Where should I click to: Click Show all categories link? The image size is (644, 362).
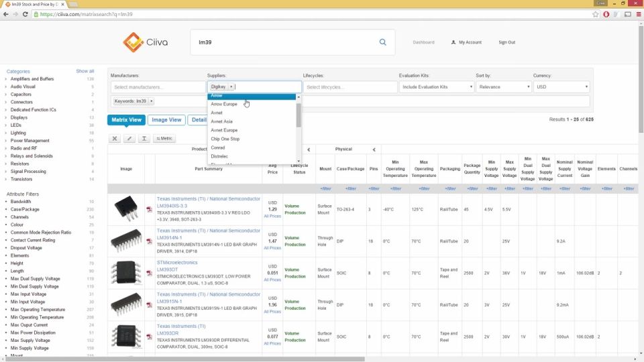[x=85, y=72]
